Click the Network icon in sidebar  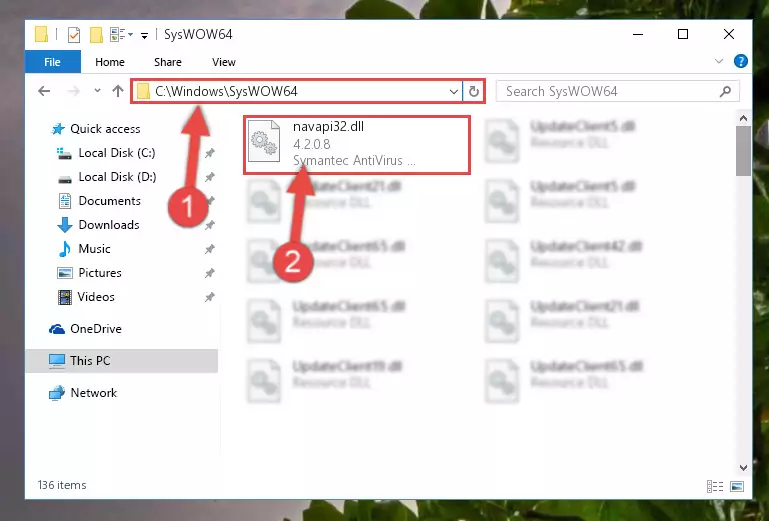tap(57, 393)
